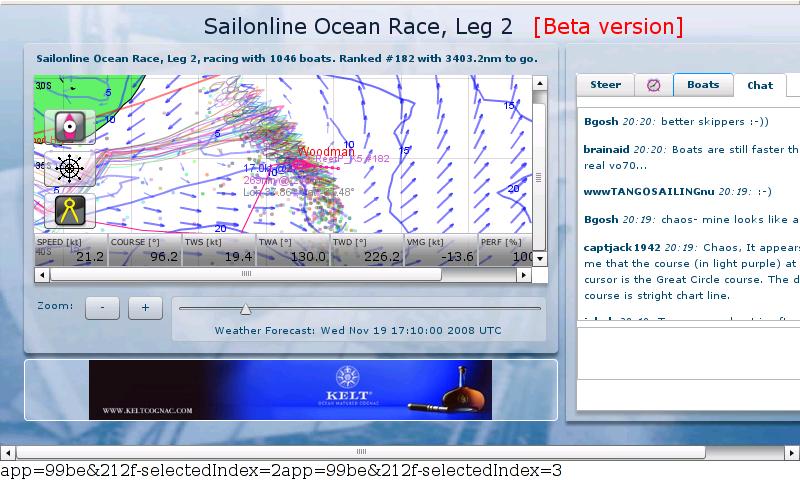Open the Kelt Cognac banner advertisement
This screenshot has height=480, width=800.
[290, 390]
